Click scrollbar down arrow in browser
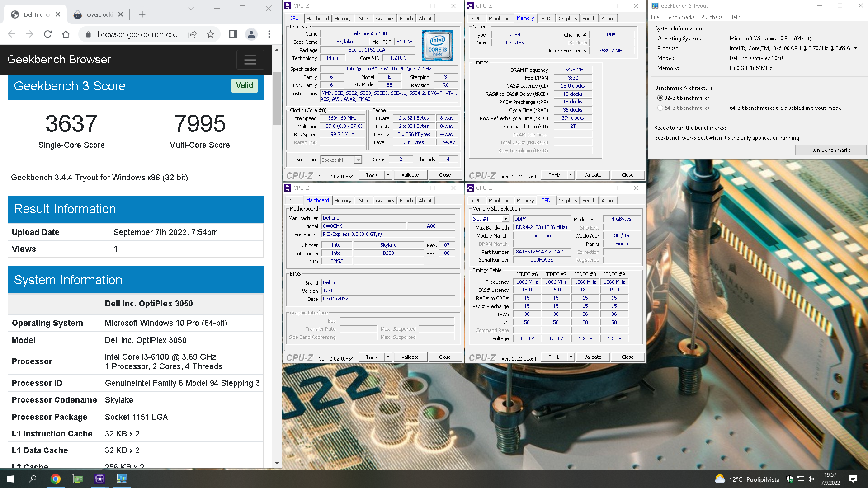This screenshot has height=488, width=868. (277, 464)
